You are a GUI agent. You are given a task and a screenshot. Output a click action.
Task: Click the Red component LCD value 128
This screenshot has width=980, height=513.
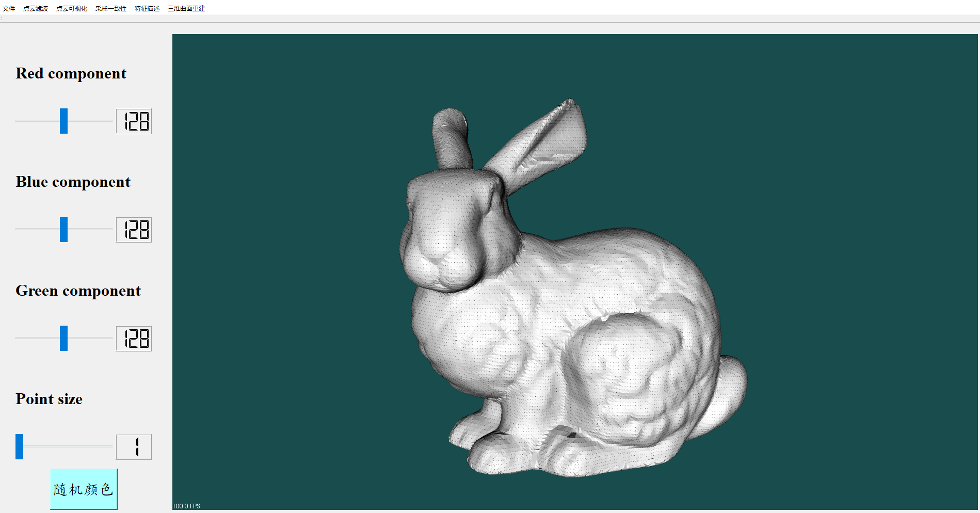[x=134, y=121]
